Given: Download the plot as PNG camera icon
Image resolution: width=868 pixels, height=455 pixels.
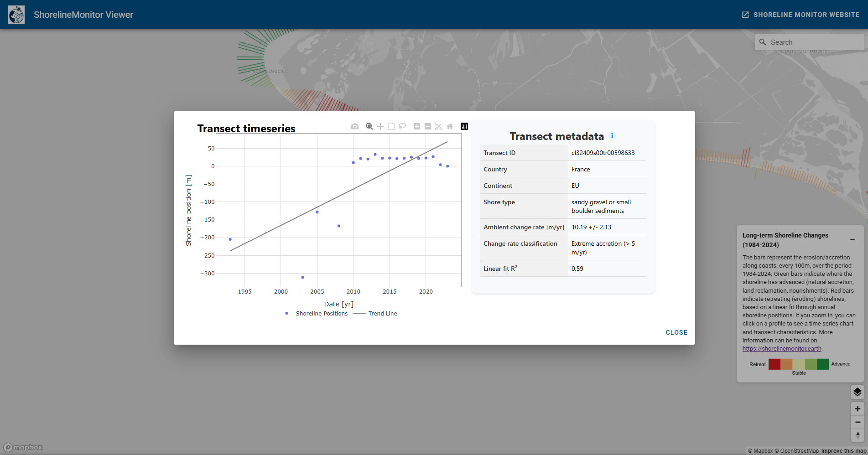Looking at the screenshot, I should point(355,126).
